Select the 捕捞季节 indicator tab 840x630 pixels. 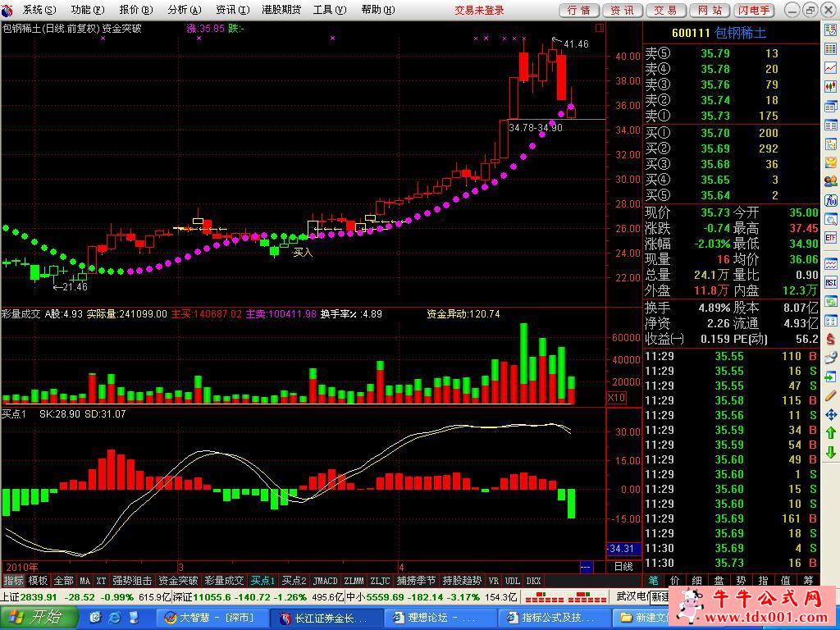tap(416, 581)
